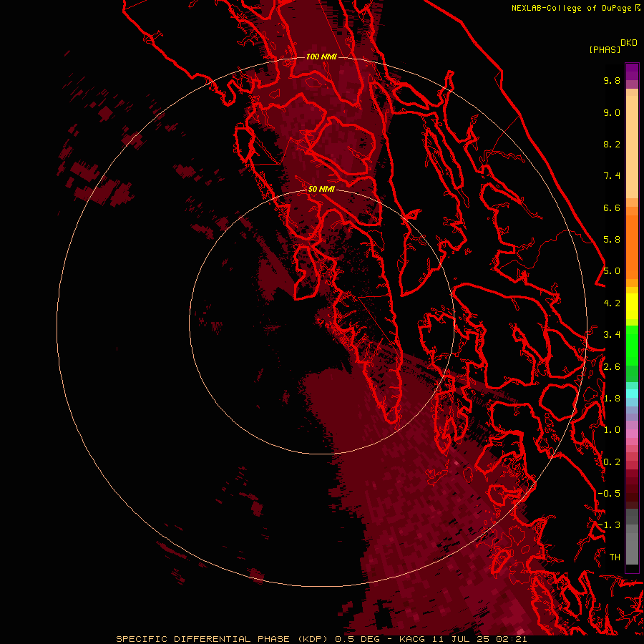Select the 1.8 scale value
Viewport: 644px width, 644px height.
pyautogui.click(x=612, y=399)
